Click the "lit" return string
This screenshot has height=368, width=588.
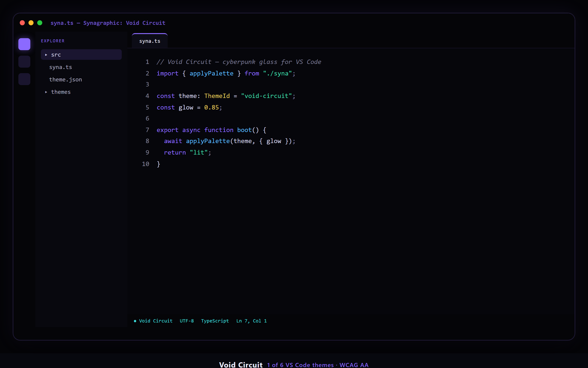coord(198,152)
